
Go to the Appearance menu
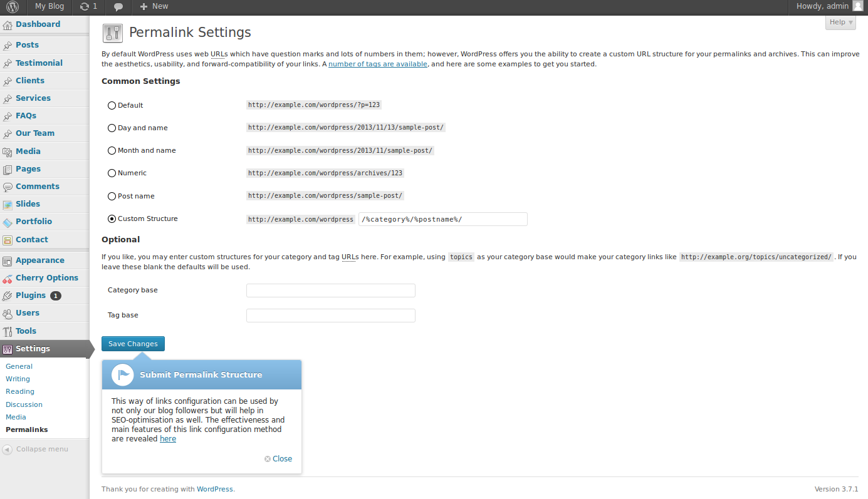[39, 260]
